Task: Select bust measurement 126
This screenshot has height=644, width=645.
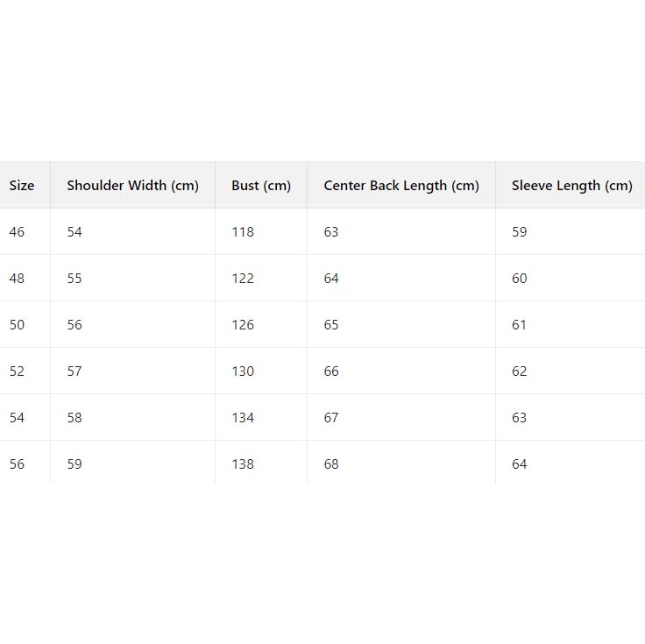Action: coord(243,325)
